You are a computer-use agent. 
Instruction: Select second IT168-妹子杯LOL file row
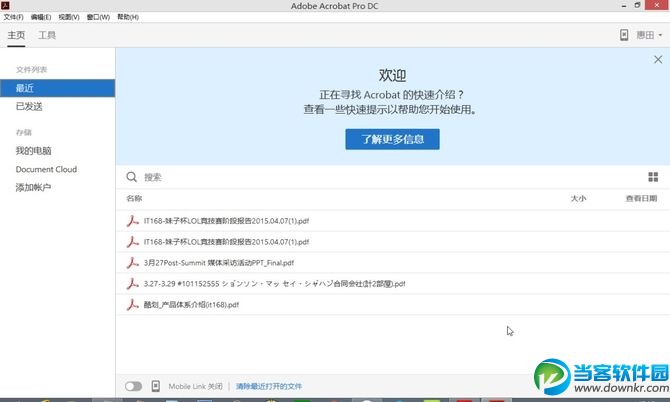coord(393,242)
